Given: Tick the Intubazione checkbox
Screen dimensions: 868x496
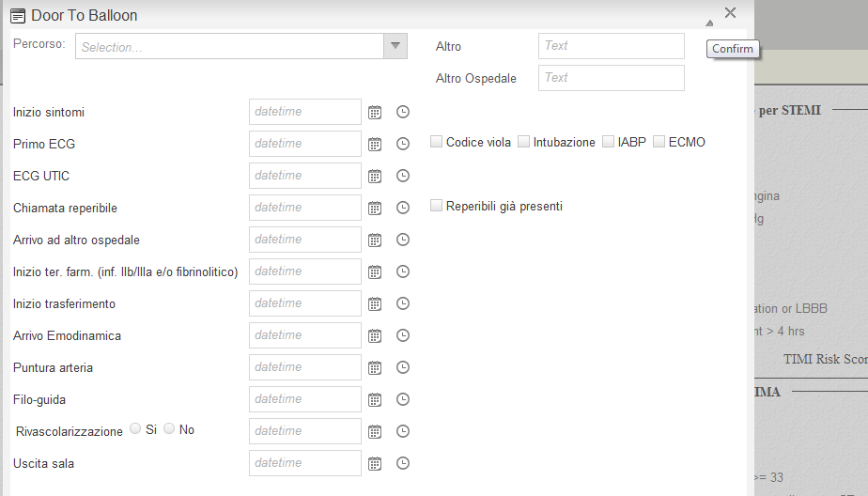Looking at the screenshot, I should [x=524, y=142].
